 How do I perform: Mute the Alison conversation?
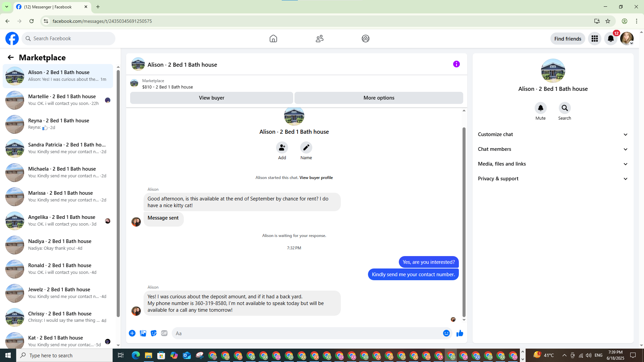pyautogui.click(x=541, y=108)
